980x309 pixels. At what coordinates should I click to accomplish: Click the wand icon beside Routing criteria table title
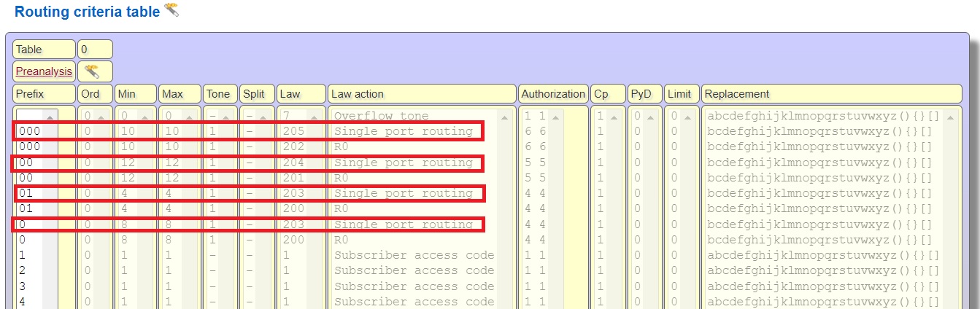point(171,10)
